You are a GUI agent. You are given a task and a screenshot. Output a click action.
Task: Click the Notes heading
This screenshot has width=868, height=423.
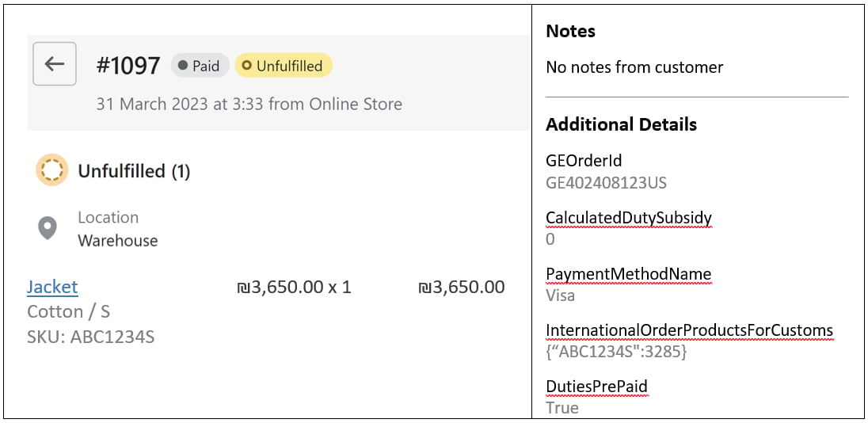(x=571, y=32)
